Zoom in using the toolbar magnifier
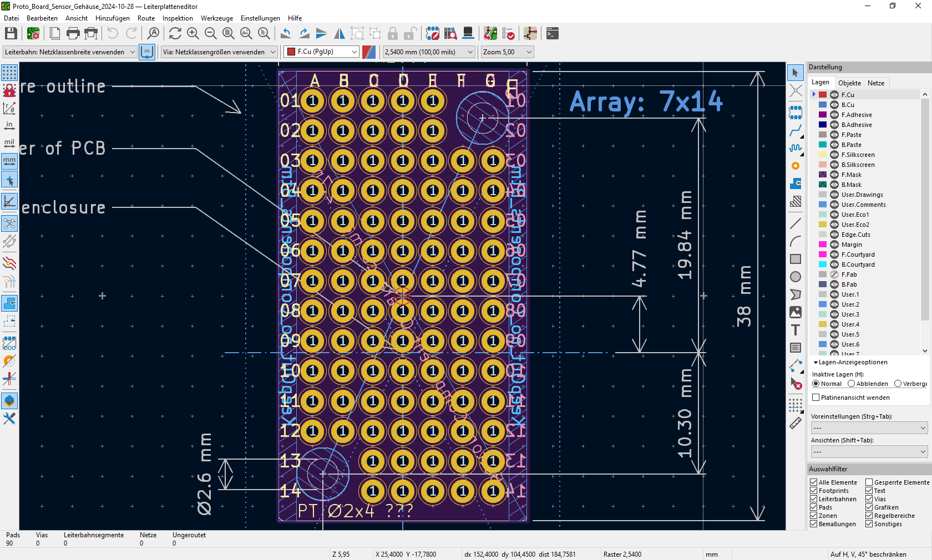932x560 pixels. [x=193, y=34]
